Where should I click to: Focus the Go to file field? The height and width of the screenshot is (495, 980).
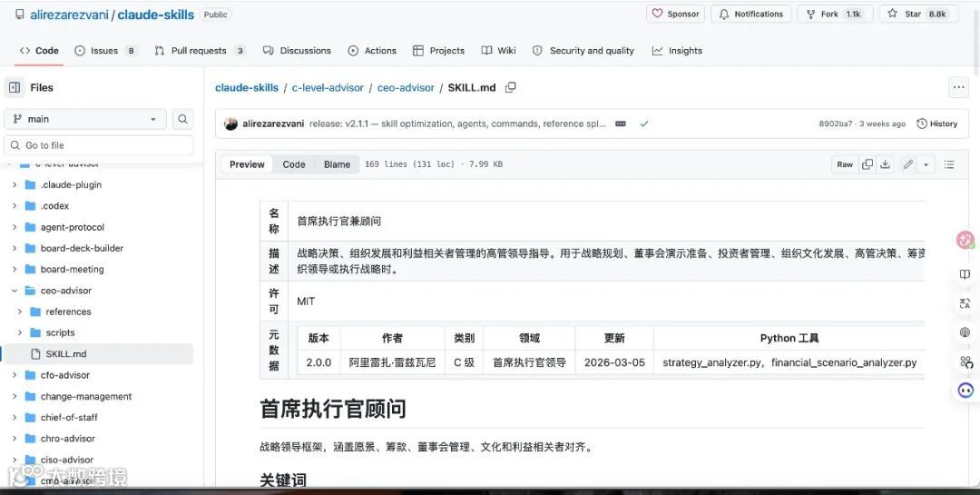[99, 145]
